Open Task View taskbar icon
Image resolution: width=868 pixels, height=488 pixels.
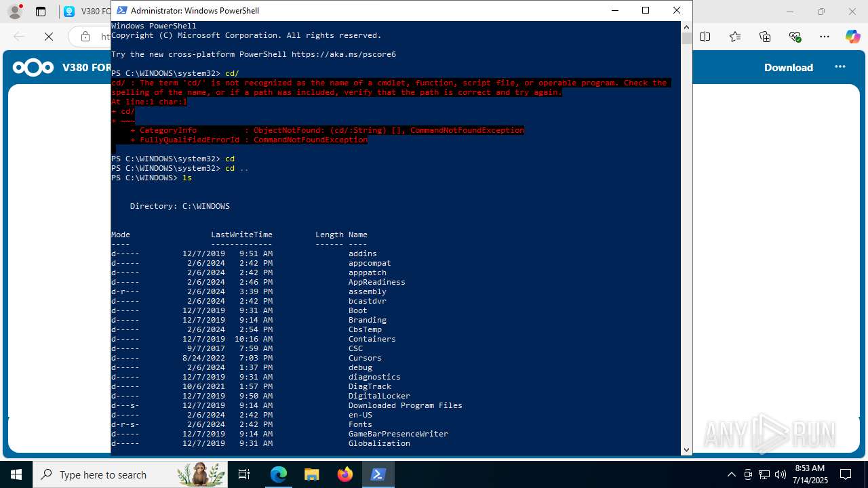tap(244, 474)
